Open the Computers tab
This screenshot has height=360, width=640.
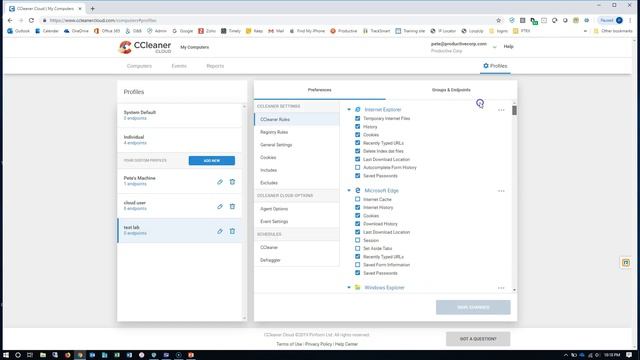139,66
